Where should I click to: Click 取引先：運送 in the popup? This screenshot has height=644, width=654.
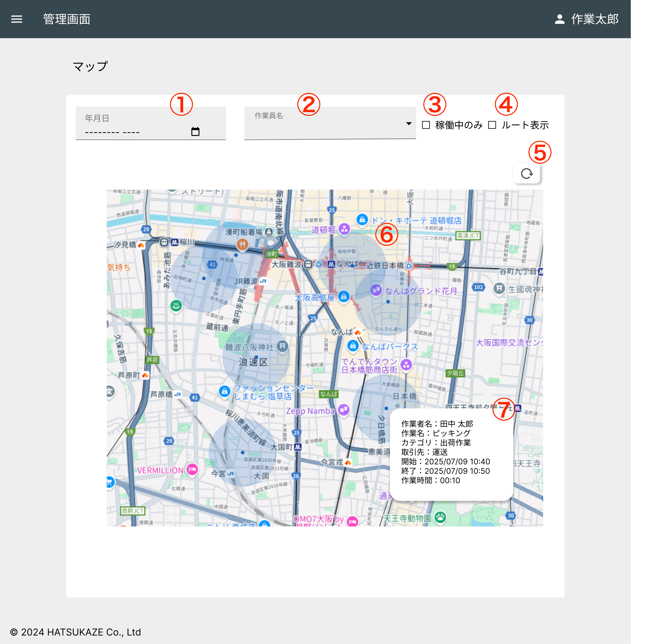tap(424, 452)
